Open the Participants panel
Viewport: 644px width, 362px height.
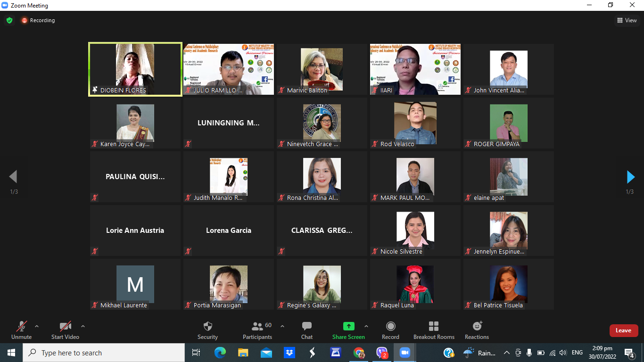257,326
